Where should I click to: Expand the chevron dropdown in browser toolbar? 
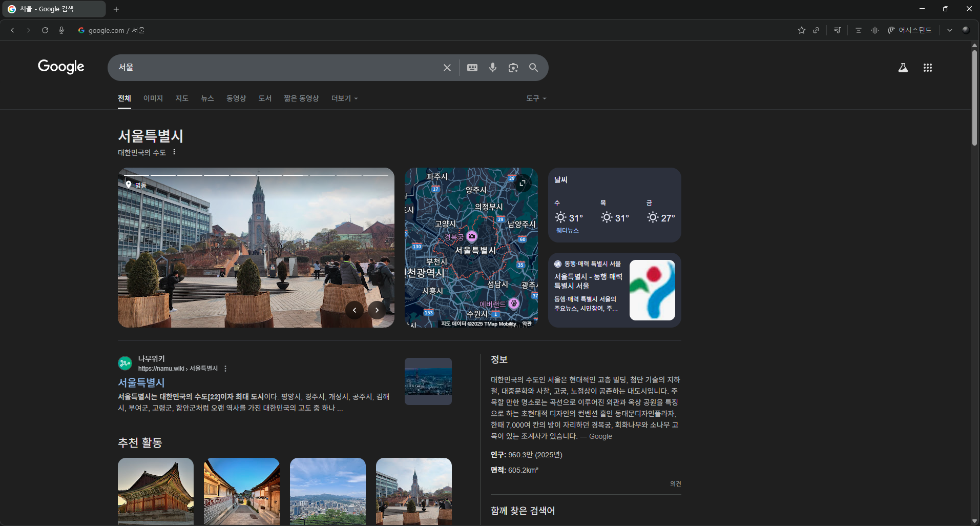(x=950, y=30)
